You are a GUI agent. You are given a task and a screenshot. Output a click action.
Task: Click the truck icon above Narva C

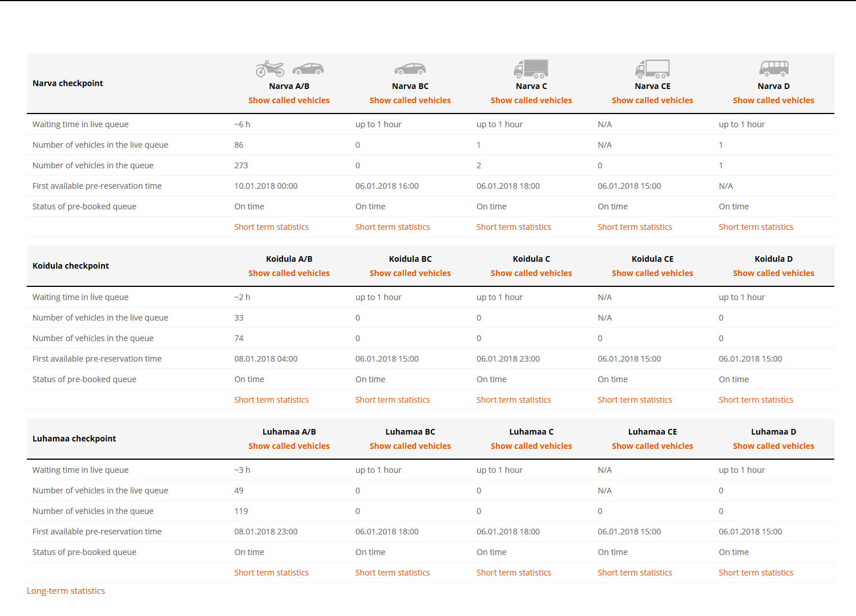531,68
